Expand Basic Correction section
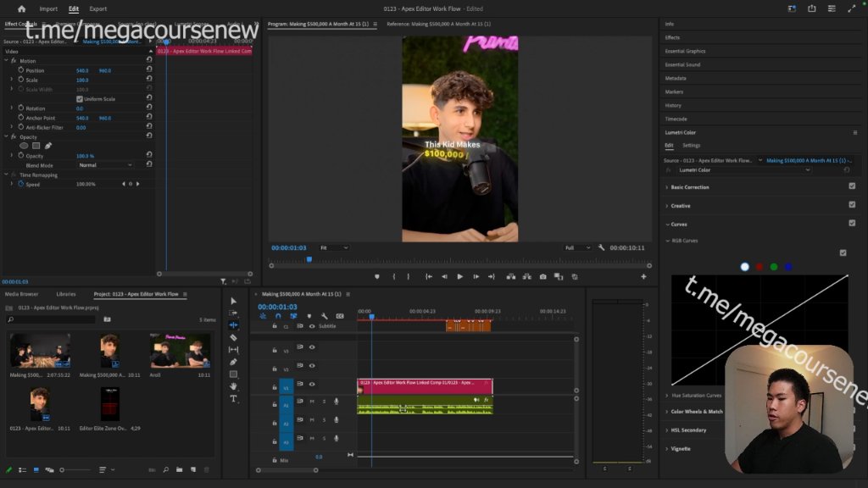Screen dimensions: 868x488 (x=666, y=187)
